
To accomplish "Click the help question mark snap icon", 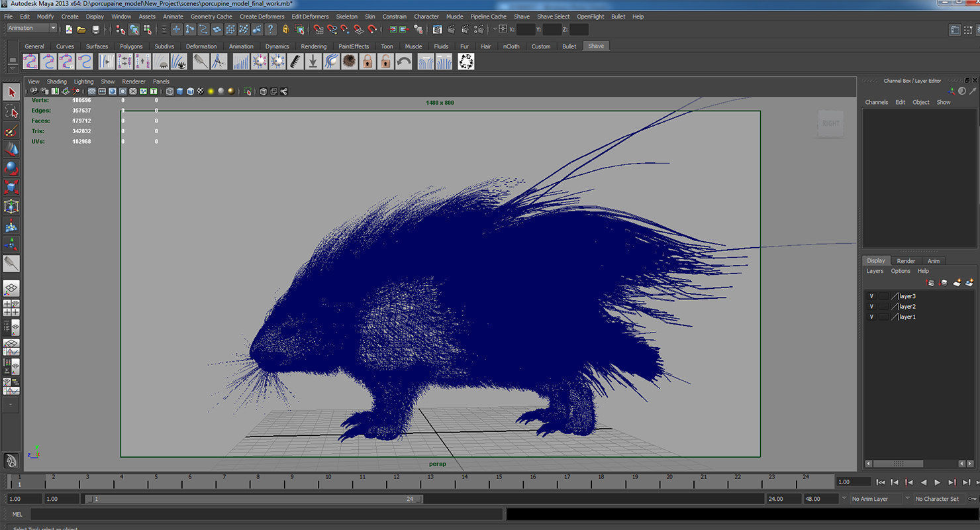I will [271, 29].
